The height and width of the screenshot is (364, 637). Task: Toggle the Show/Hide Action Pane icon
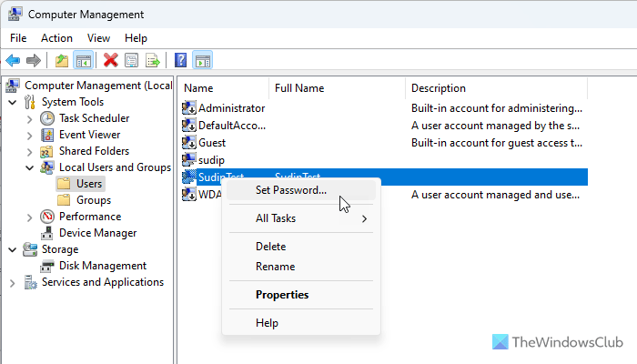(202, 60)
